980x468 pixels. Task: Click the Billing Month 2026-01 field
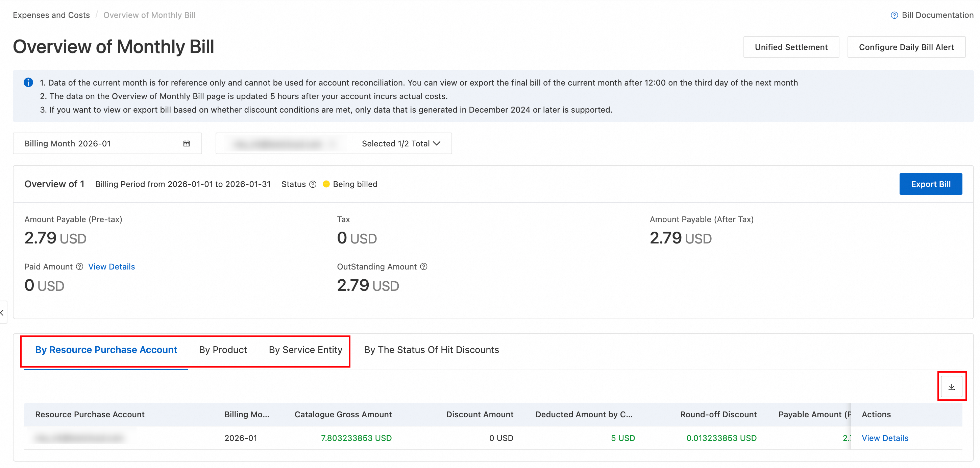[x=99, y=144]
